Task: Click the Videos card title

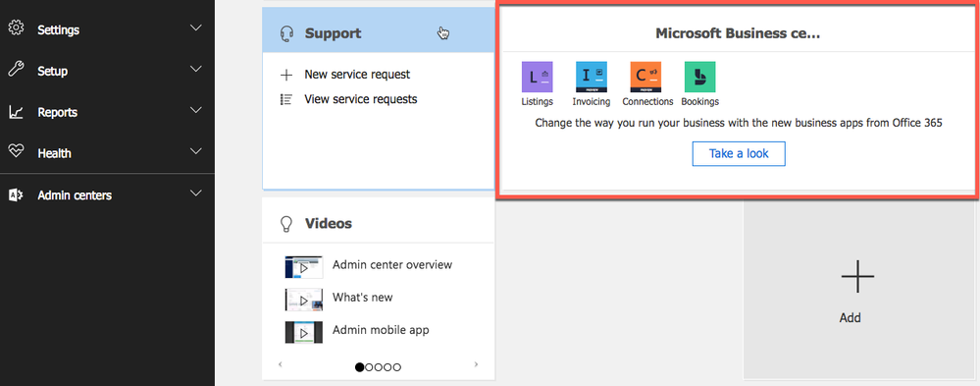Action: pyautogui.click(x=328, y=223)
